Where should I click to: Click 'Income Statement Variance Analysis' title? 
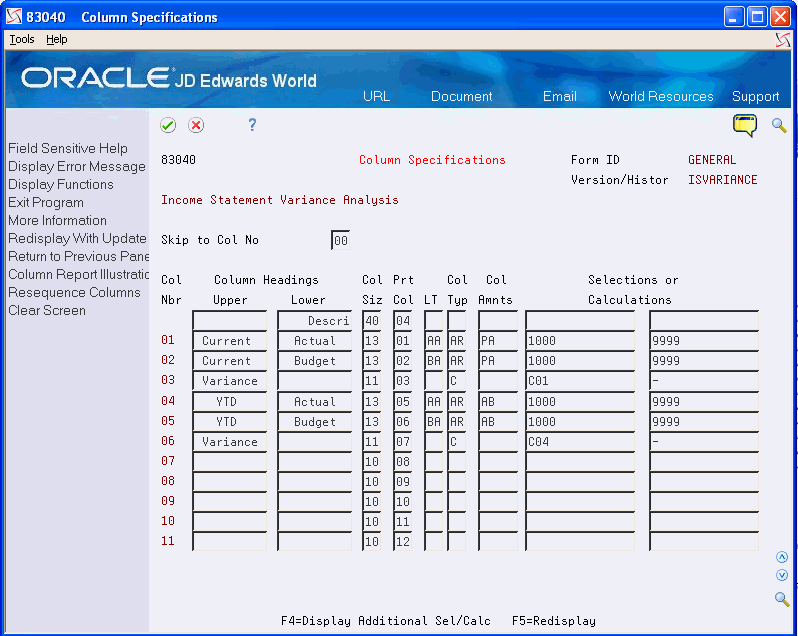point(280,200)
